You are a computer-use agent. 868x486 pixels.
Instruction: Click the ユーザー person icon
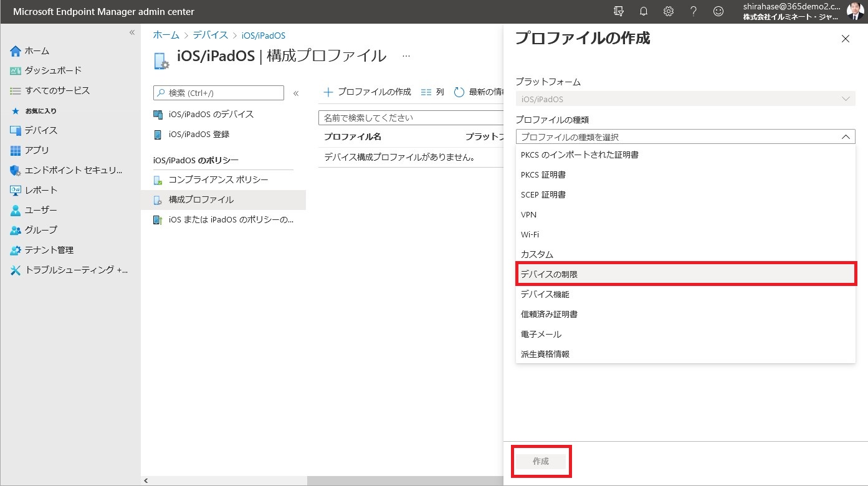16,210
